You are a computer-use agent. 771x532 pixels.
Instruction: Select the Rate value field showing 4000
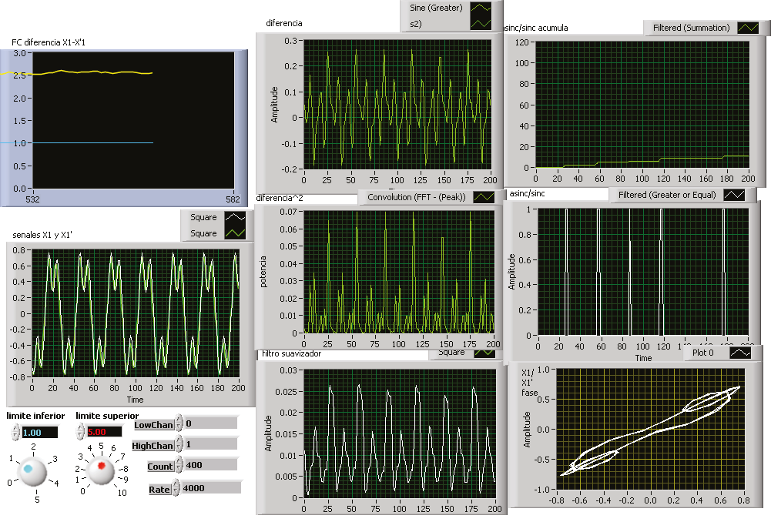212,489
